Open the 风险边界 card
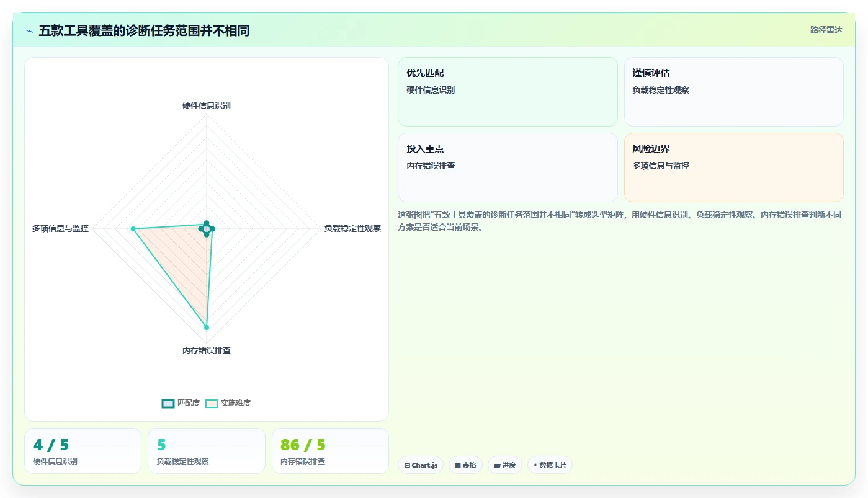The height and width of the screenshot is (498, 868). pos(733,167)
